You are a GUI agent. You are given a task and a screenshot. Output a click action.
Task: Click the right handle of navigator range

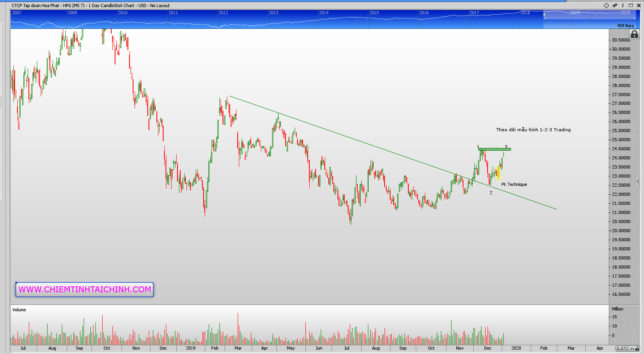tap(634, 19)
